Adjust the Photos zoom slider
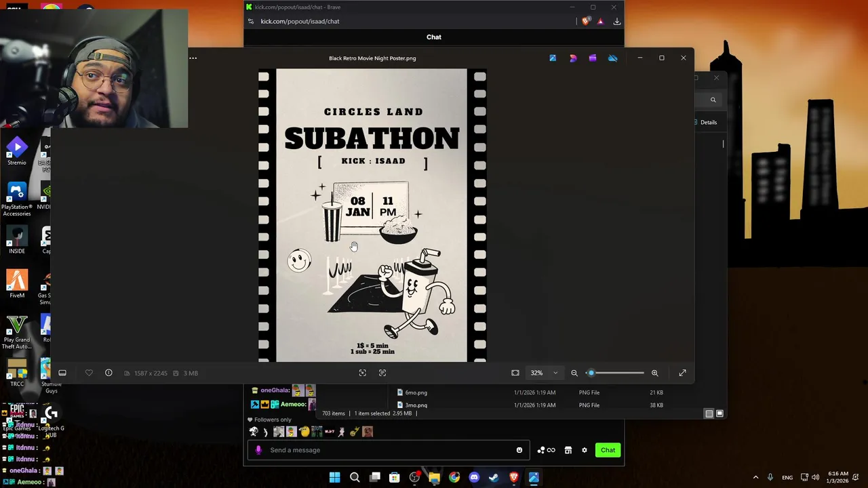The image size is (868, 488). click(615, 373)
